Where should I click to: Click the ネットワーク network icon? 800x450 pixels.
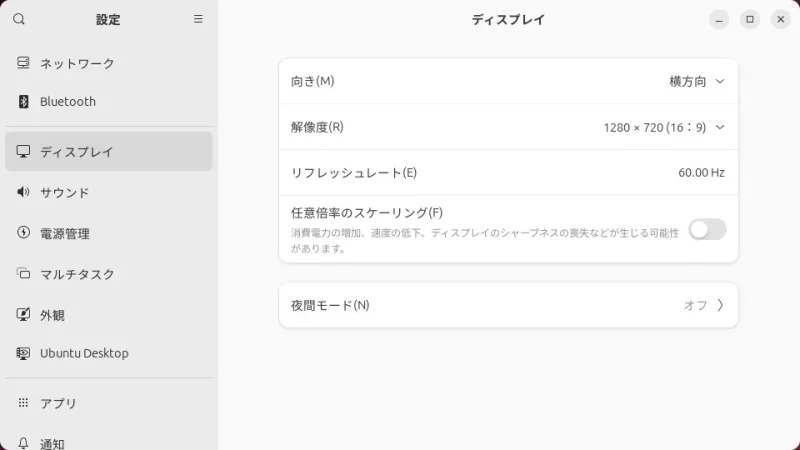(x=24, y=63)
